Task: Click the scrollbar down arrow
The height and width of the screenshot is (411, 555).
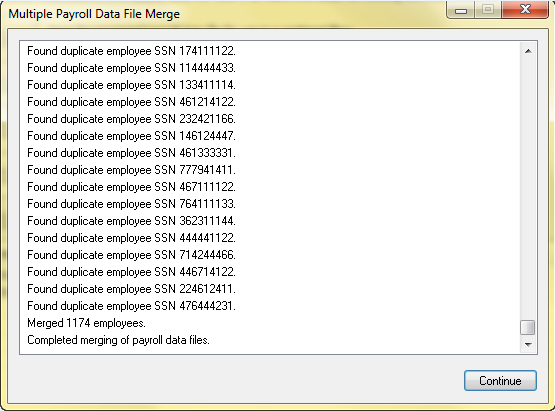Action: tap(528, 344)
